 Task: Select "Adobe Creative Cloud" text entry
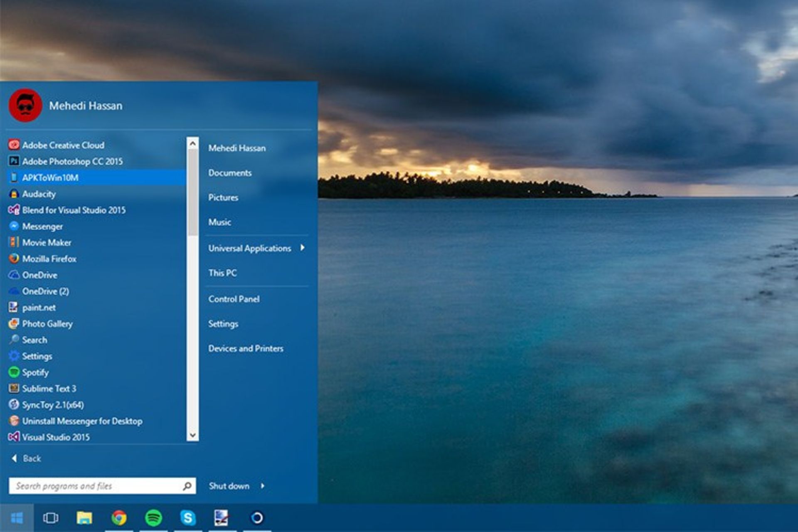[63, 145]
